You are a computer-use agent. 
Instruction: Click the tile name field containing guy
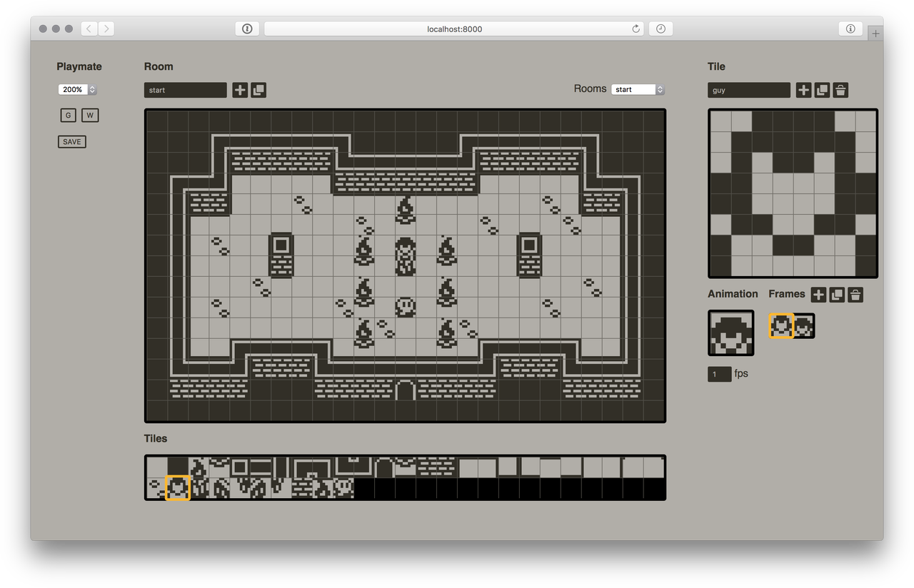pos(748,90)
